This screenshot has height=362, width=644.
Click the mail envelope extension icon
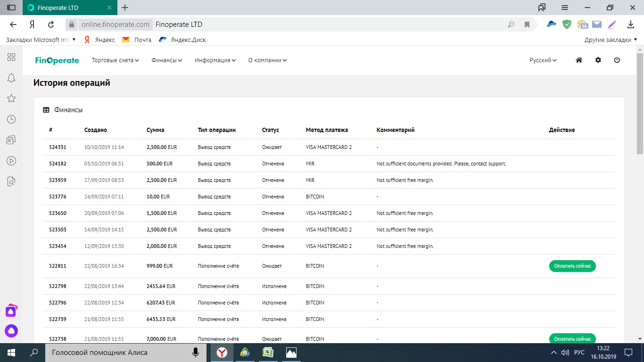[x=597, y=25]
